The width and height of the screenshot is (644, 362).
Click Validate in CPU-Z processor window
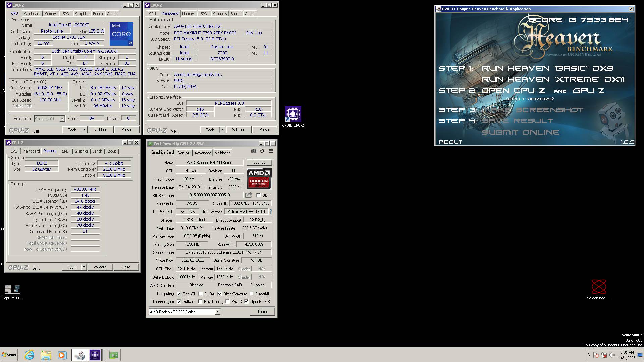[101, 130]
